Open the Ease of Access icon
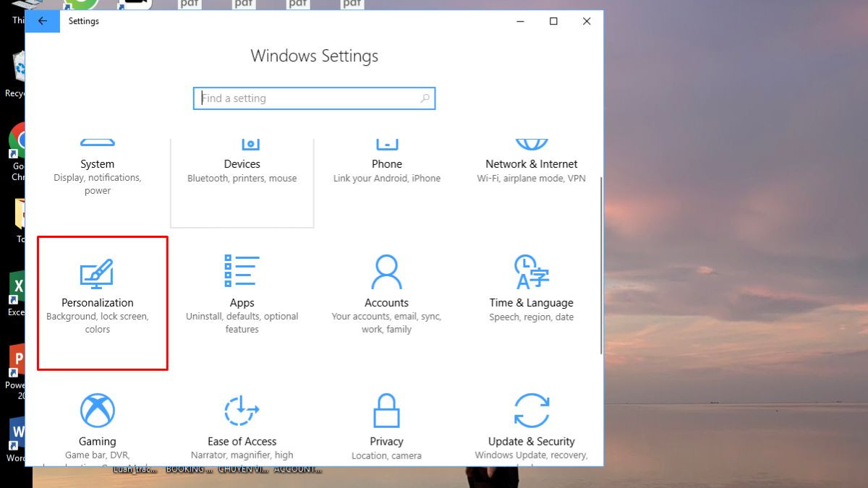The image size is (868, 488). (242, 411)
